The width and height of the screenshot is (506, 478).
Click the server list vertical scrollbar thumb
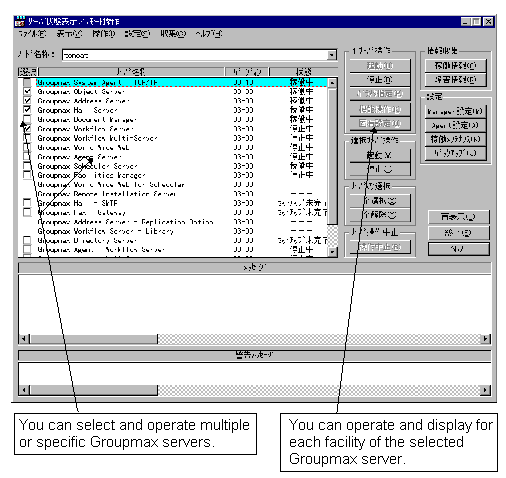pyautogui.click(x=332, y=156)
